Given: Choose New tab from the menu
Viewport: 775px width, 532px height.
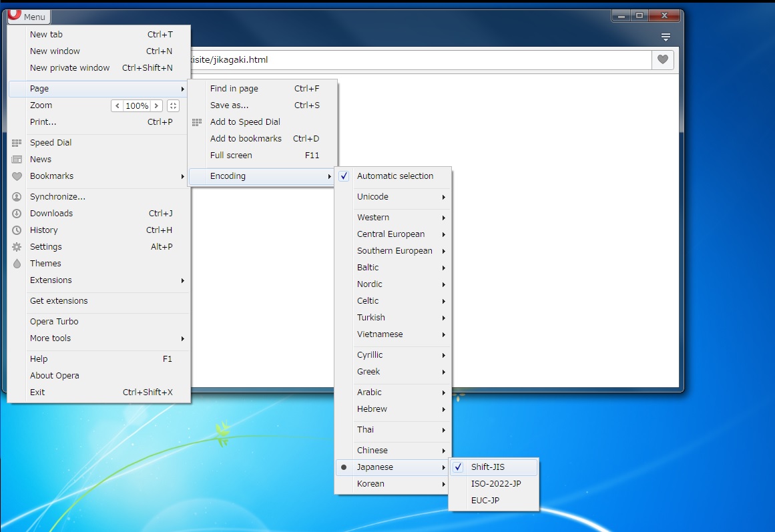Looking at the screenshot, I should [x=99, y=35].
